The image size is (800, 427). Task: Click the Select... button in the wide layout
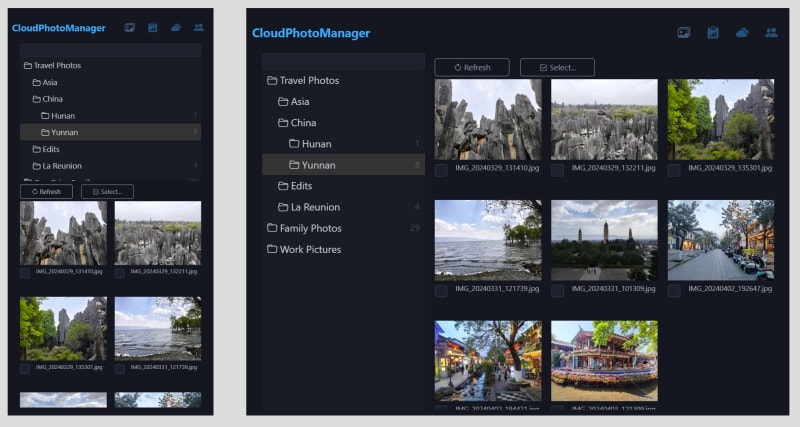click(557, 67)
